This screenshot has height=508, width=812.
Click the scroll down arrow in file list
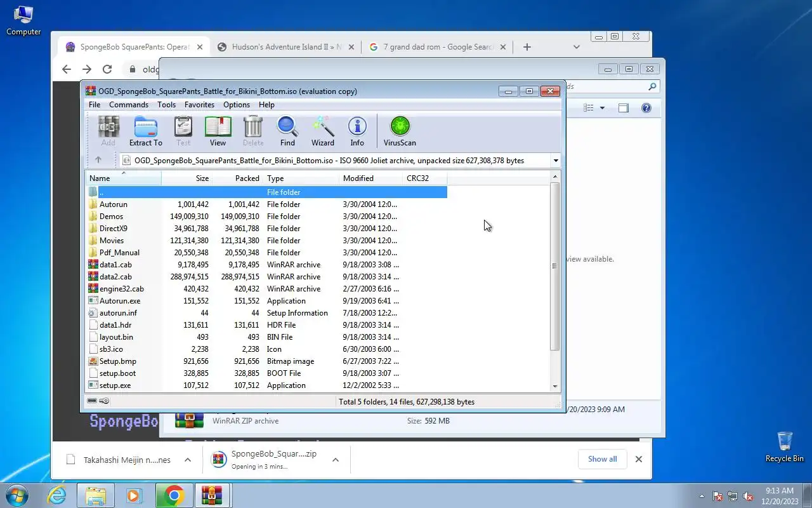point(555,386)
